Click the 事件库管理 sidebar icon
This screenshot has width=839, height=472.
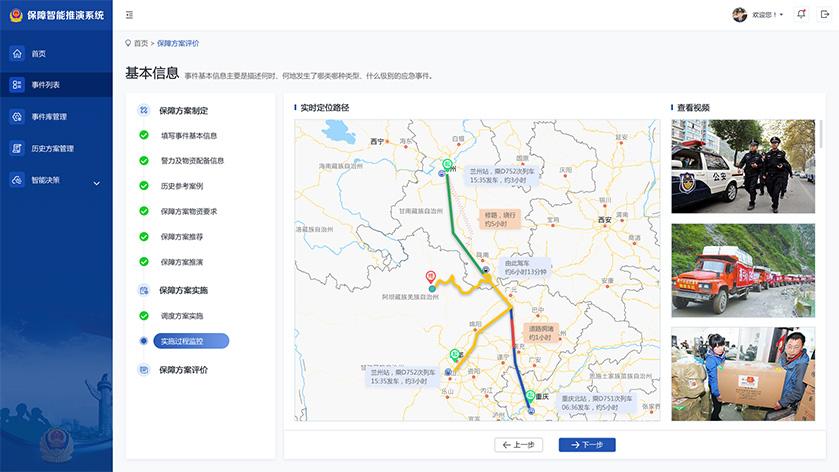pyautogui.click(x=17, y=117)
